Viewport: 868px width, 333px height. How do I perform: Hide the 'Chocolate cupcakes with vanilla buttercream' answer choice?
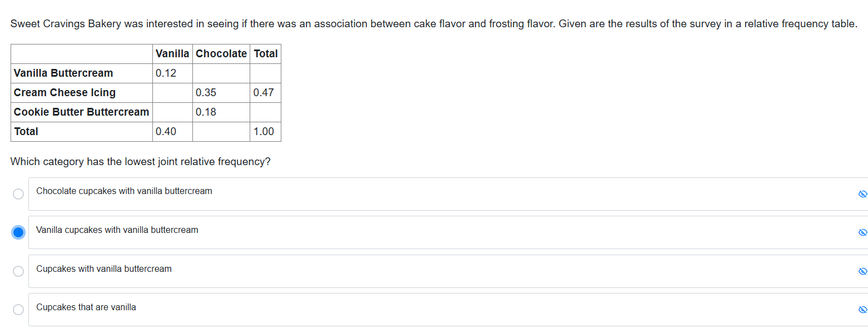pyautogui.click(x=862, y=194)
